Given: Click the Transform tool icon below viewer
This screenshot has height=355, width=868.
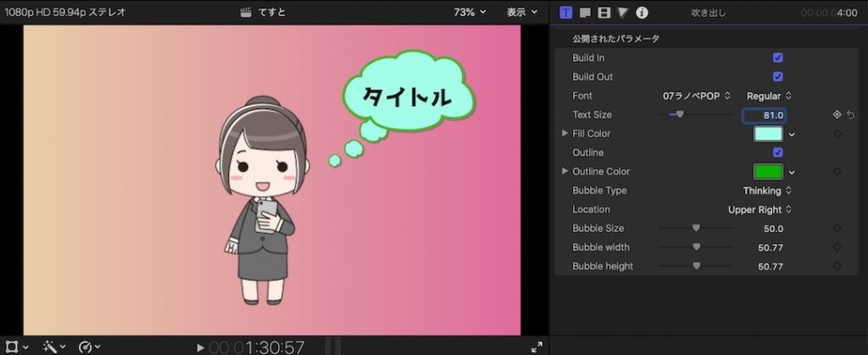Looking at the screenshot, I should coord(11,347).
